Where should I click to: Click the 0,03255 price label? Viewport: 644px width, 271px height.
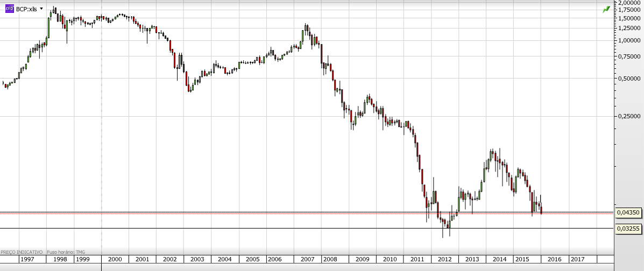tap(628, 229)
